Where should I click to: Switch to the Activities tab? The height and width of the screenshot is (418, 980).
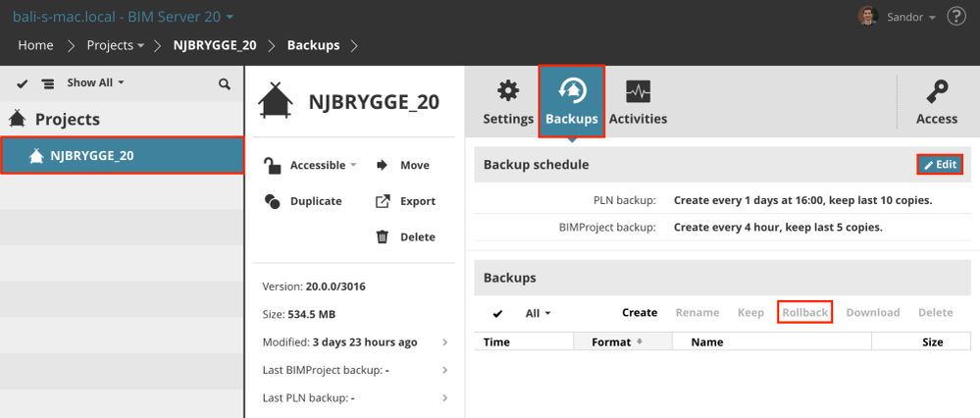pyautogui.click(x=638, y=102)
